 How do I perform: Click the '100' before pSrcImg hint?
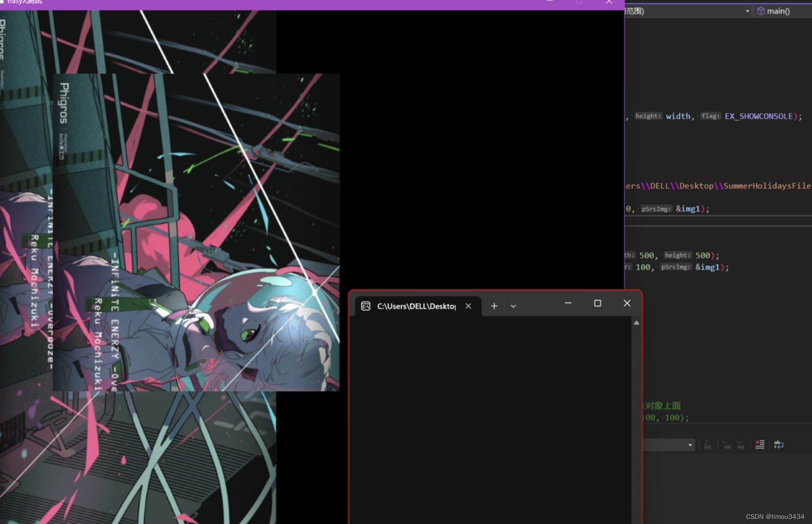coord(643,267)
